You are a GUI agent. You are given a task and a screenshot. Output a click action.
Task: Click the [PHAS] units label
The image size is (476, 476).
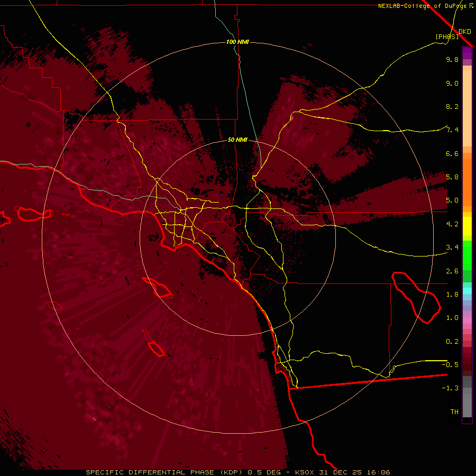coord(447,36)
